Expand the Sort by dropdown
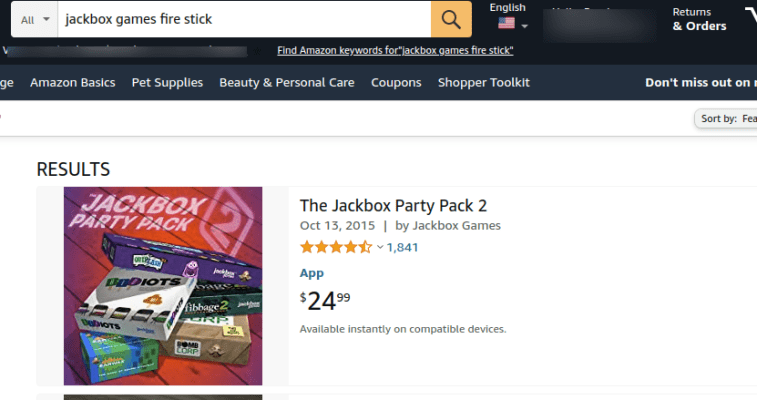This screenshot has width=757, height=400. (x=725, y=119)
